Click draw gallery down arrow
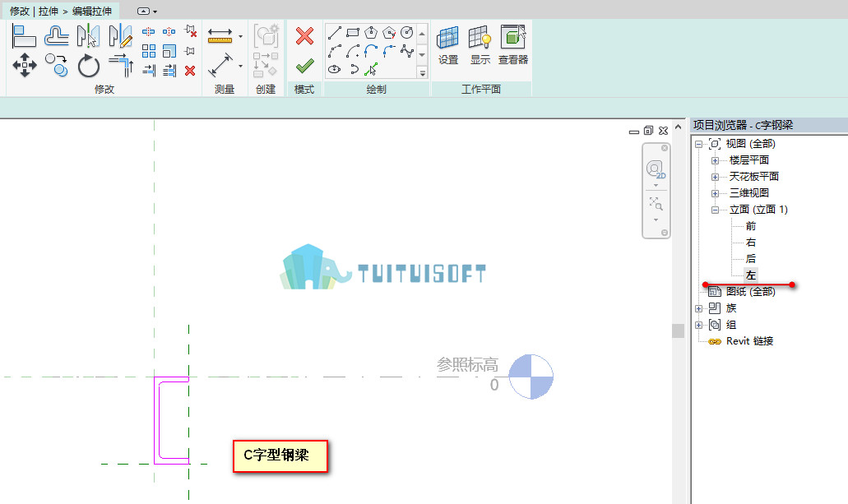Screen dimensions: 848x504 coord(423,54)
